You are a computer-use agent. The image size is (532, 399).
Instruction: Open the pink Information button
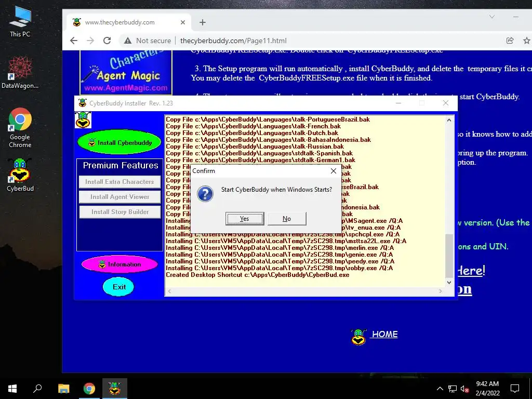pos(119,264)
